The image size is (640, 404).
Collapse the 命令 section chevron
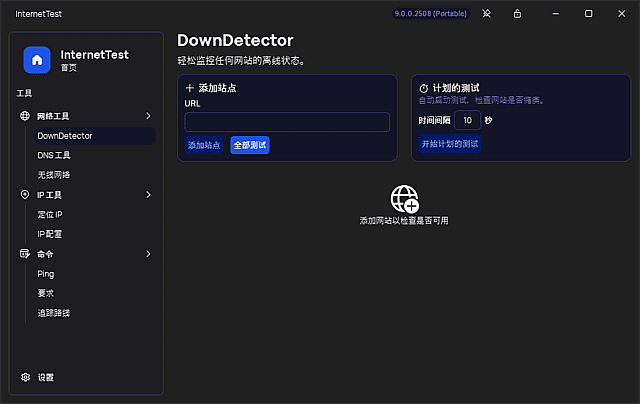[148, 254]
